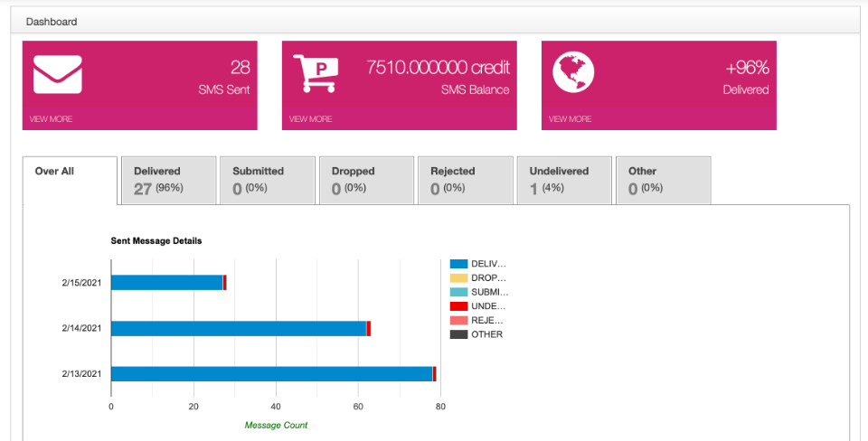Click the red UNDE... legend swatch
The width and height of the screenshot is (868, 441).
459,306
